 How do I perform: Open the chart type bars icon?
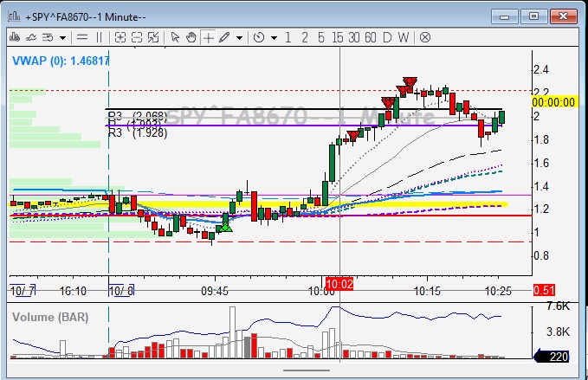pyautogui.click(x=15, y=37)
